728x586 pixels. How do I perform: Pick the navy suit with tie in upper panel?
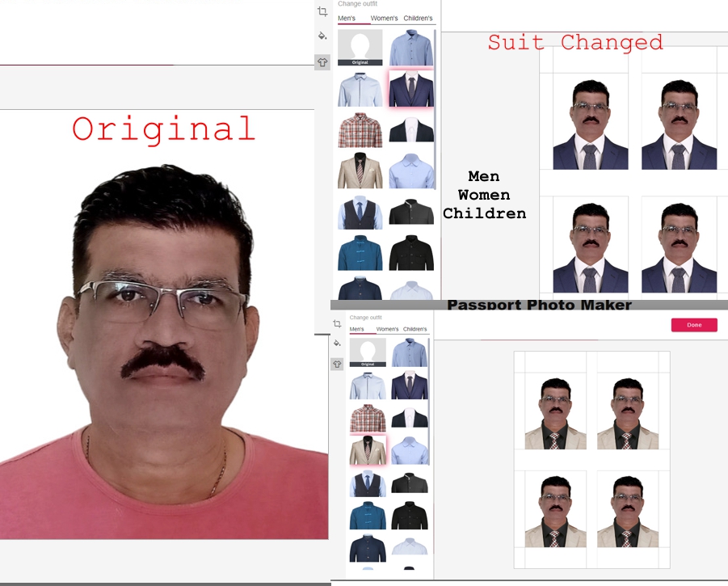click(411, 89)
